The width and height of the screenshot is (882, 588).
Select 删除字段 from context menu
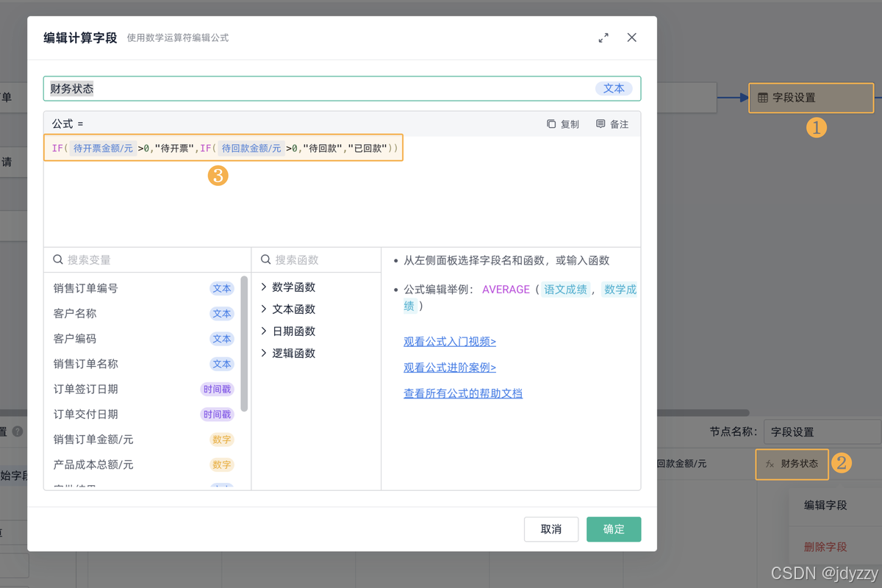(x=825, y=547)
